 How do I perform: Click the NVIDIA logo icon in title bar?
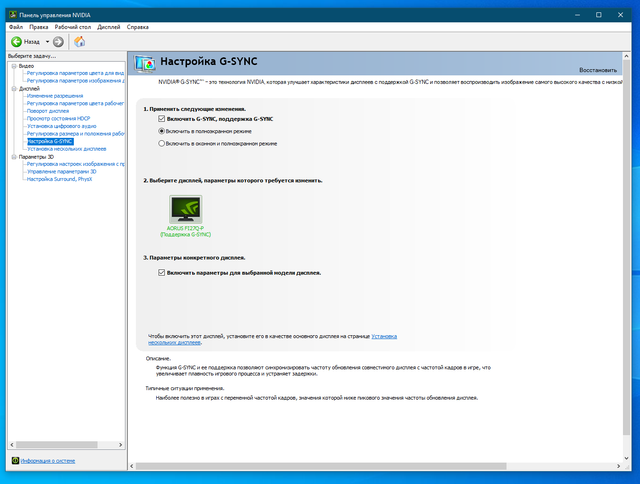pyautogui.click(x=13, y=15)
